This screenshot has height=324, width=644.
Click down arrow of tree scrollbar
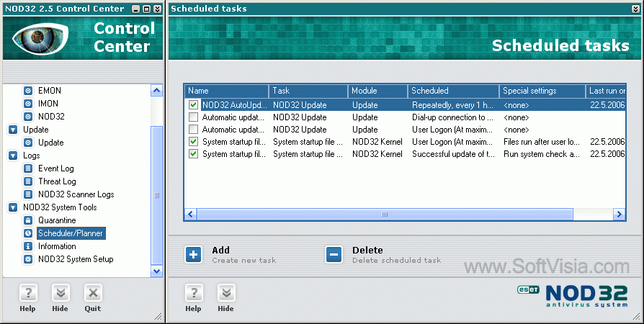coord(157,271)
